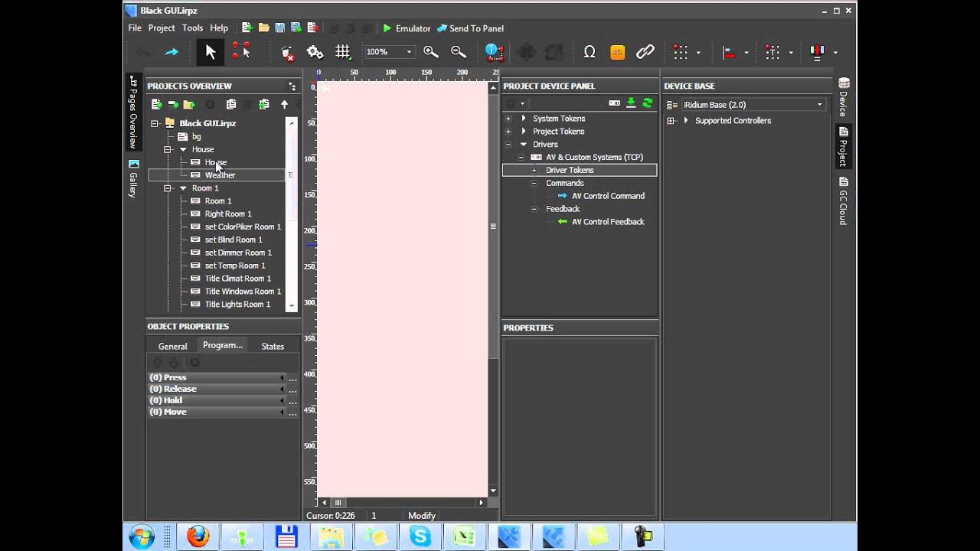Select the Weather page in the project tree

220,175
